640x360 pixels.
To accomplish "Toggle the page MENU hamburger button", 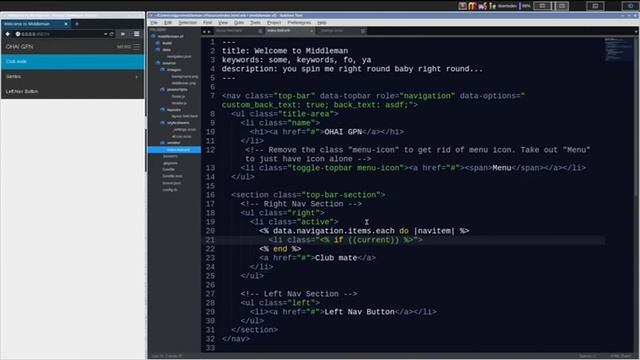I will 128,47.
